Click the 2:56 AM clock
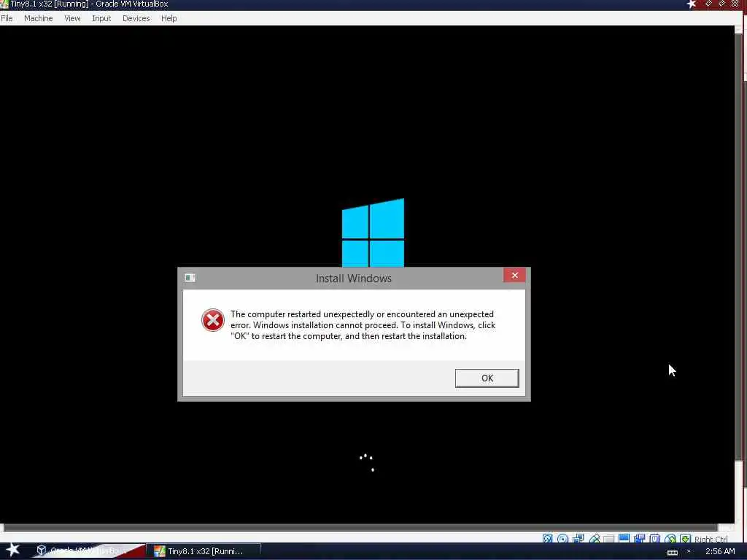 (720, 551)
